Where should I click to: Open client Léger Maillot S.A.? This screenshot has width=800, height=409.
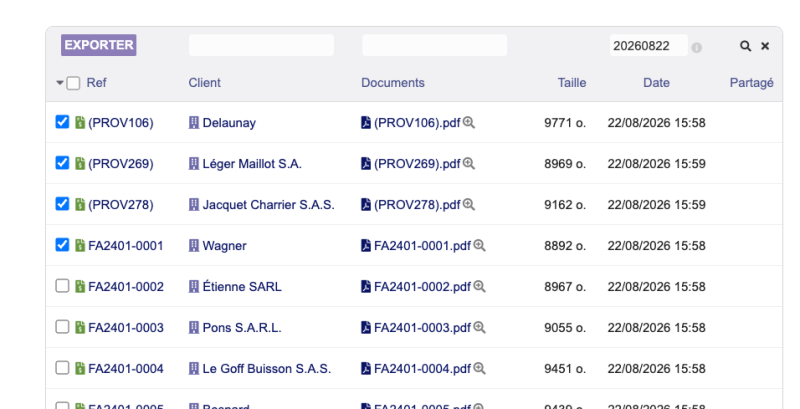coord(252,164)
